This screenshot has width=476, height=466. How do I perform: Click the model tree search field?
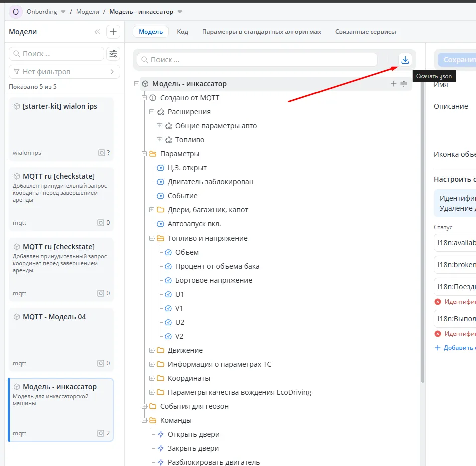pyautogui.click(x=257, y=60)
